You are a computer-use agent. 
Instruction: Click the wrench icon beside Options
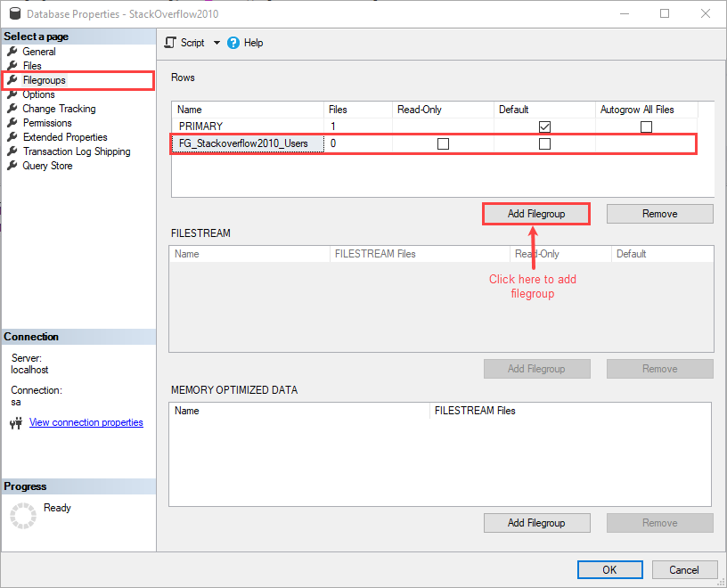tap(12, 94)
